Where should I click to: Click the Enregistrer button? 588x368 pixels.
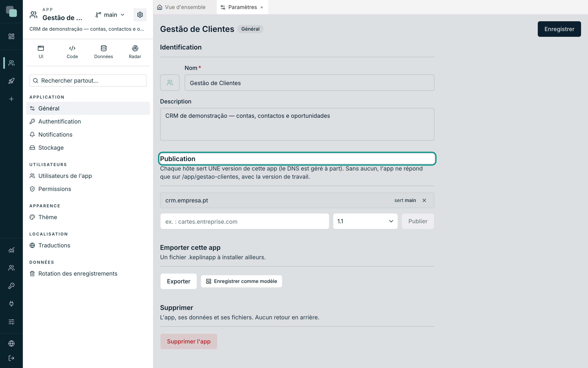(x=559, y=29)
